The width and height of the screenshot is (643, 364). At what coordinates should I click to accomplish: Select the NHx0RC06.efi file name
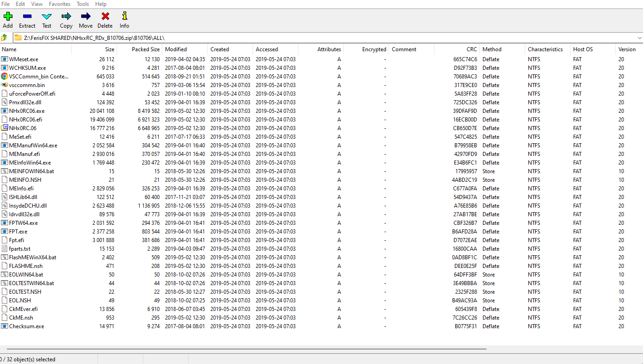(25, 120)
